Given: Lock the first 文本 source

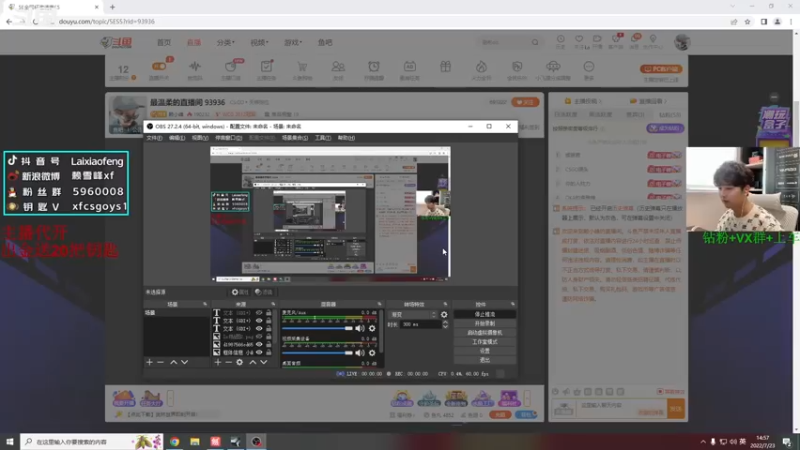Looking at the screenshot, I should pos(268,313).
